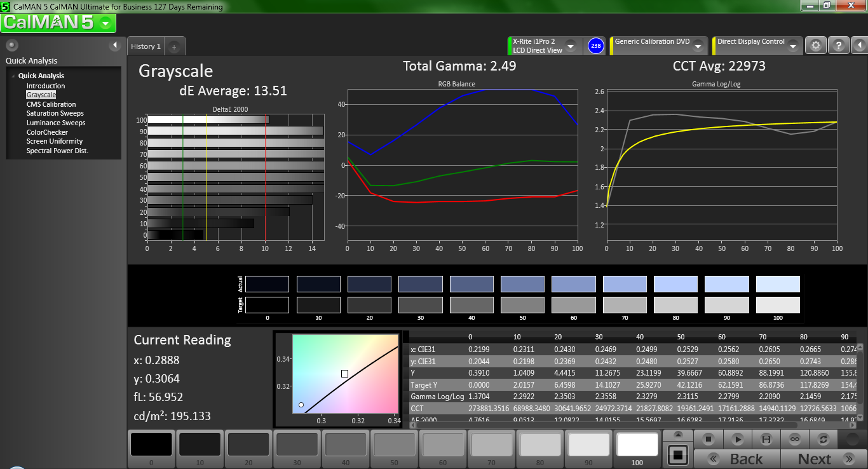Switch to the History 1 tab
The height and width of the screenshot is (469, 868).
pyautogui.click(x=146, y=46)
